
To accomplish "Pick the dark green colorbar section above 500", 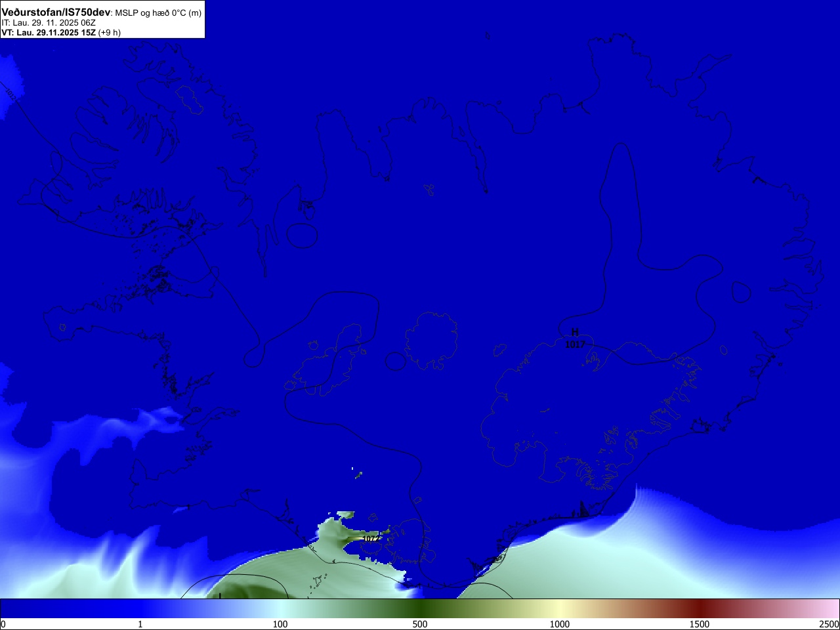I will (x=420, y=608).
